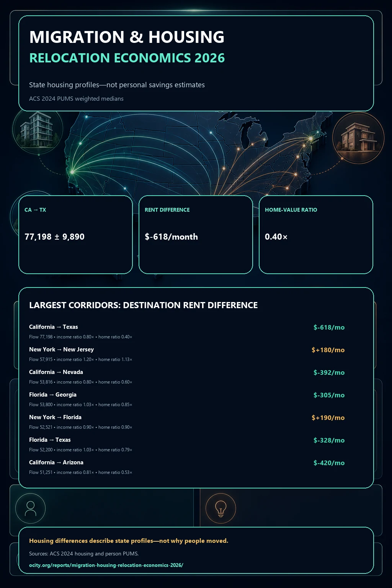Select the CA → TX stat card
392x588 pixels.
tap(75, 235)
